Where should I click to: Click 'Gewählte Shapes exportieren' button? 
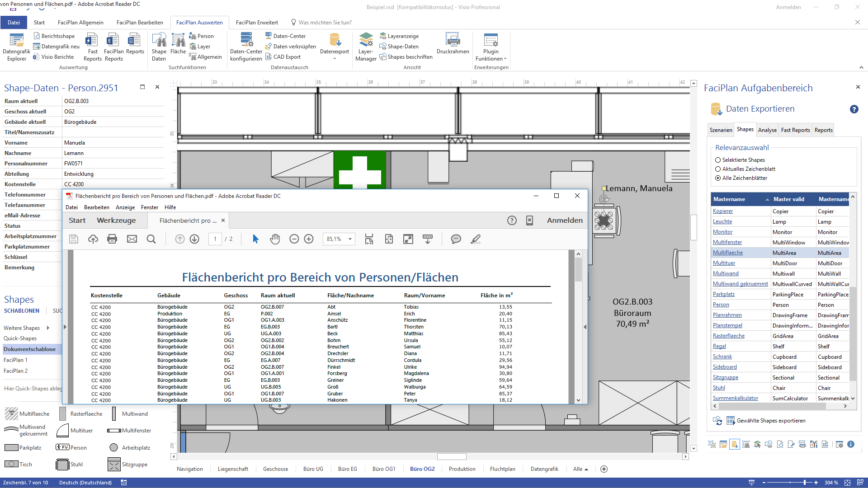click(x=766, y=421)
